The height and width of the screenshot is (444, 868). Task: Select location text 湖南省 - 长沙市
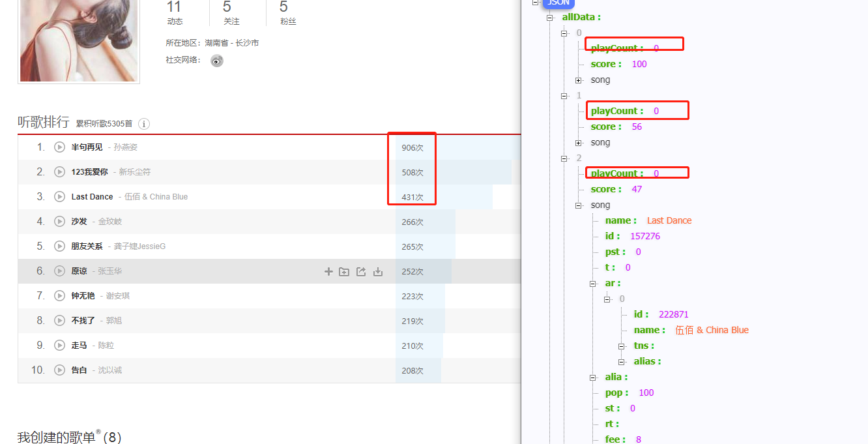tap(232, 43)
